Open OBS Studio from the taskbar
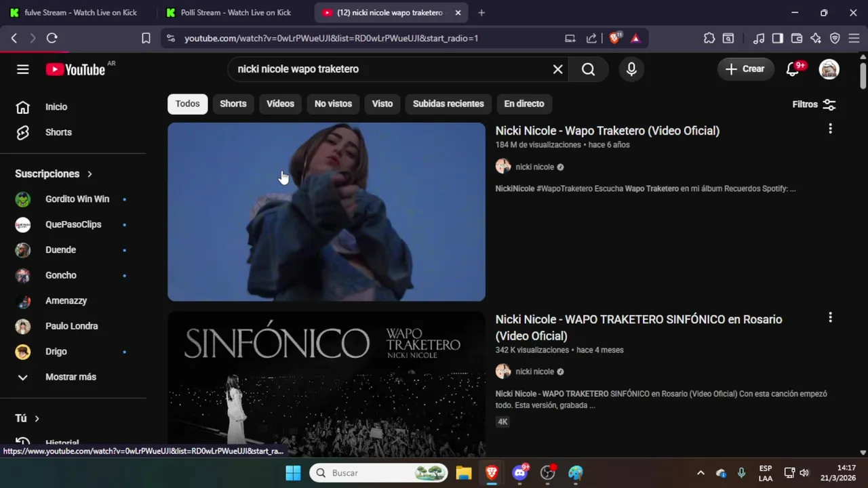 (548, 473)
